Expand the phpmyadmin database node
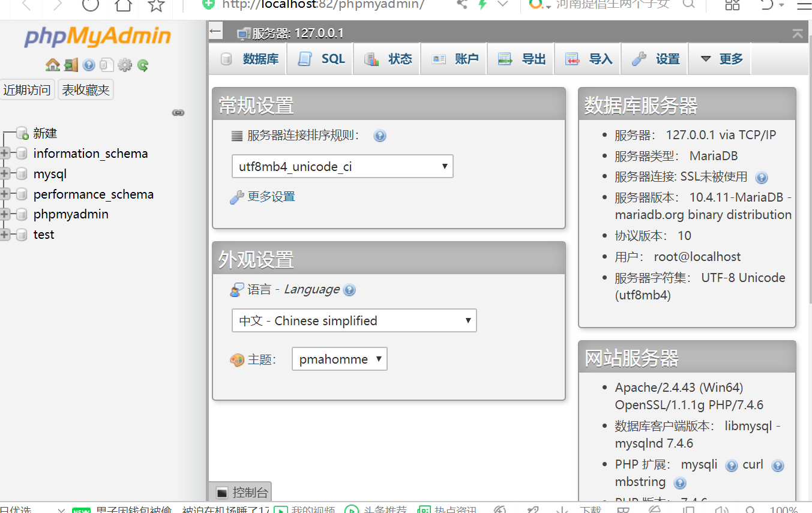This screenshot has height=513, width=812. point(5,214)
